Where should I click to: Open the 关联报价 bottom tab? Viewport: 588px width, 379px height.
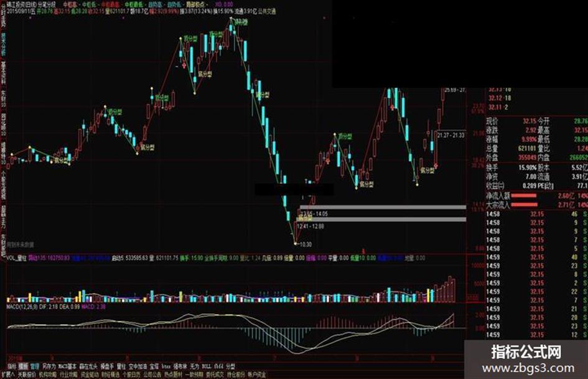pyautogui.click(x=26, y=375)
